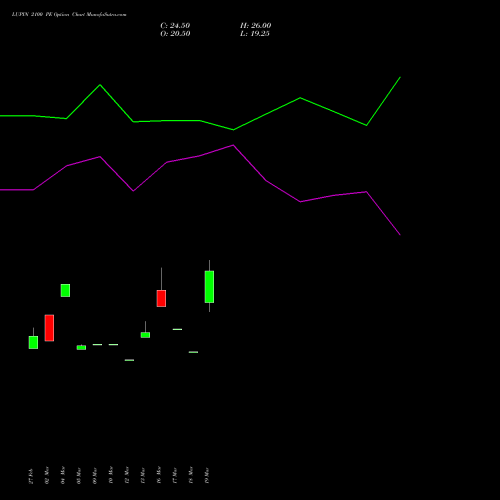Screen dimensions: 500x500
Task: Select the 02 Mar date label
Action: click(47, 475)
